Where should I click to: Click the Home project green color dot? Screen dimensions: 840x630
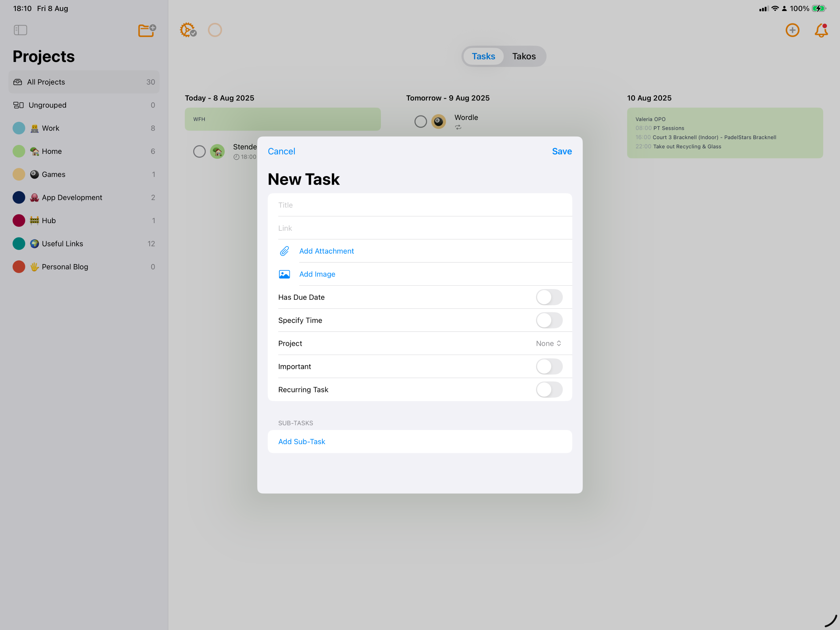point(19,151)
